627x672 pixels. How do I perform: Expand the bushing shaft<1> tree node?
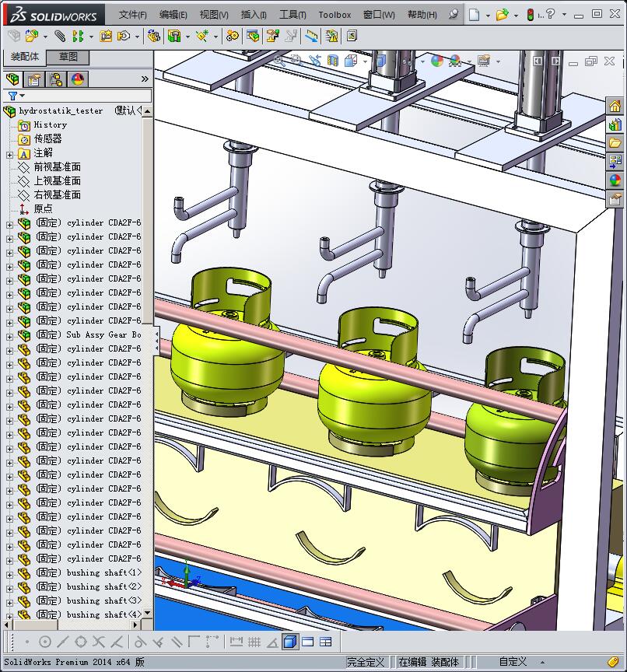coord(9,573)
